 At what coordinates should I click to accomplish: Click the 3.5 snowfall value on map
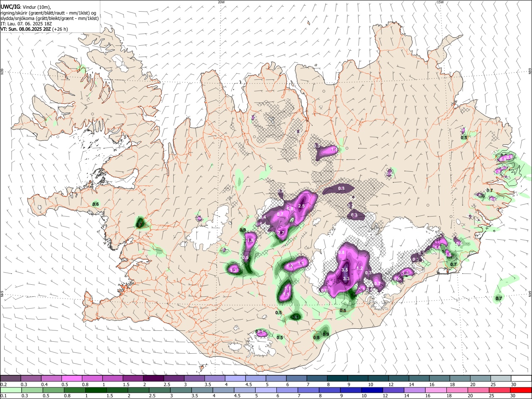click(x=345, y=270)
